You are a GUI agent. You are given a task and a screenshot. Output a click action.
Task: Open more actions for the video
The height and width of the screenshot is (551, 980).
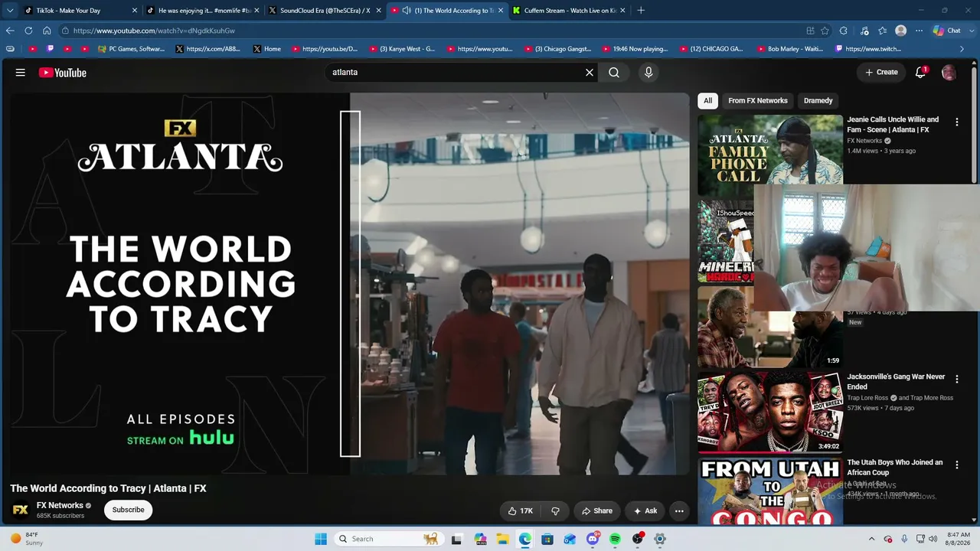click(x=679, y=510)
